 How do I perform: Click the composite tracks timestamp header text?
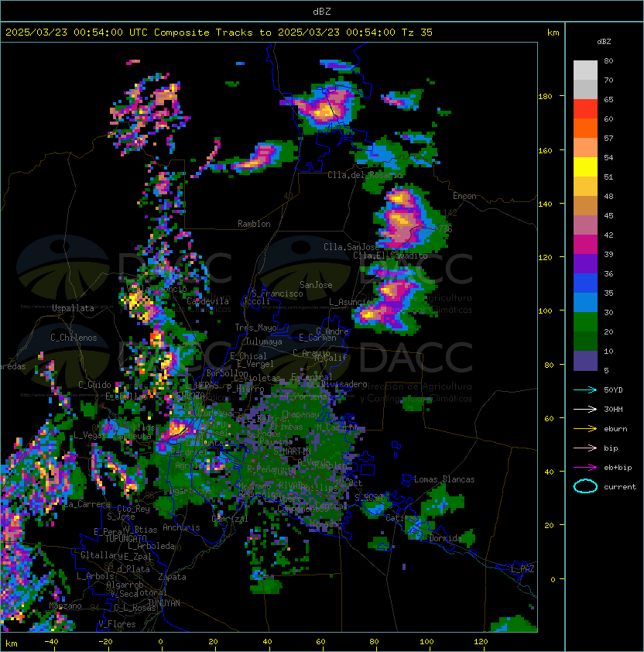tap(219, 33)
